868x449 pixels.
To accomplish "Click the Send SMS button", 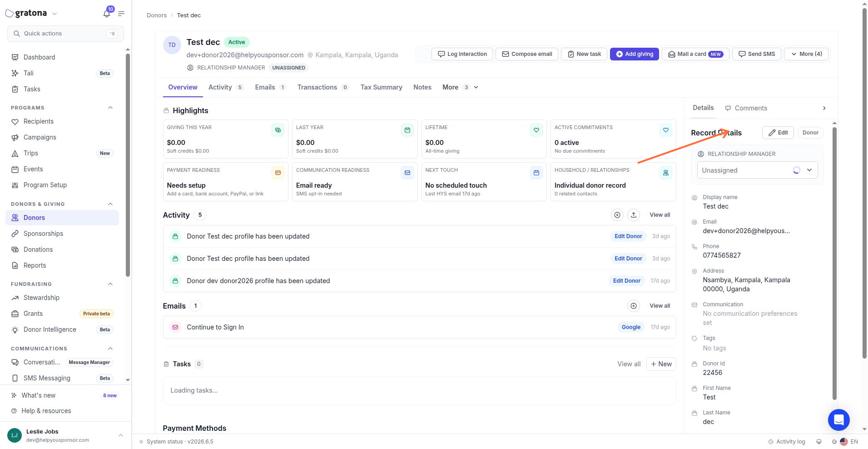I will (757, 54).
